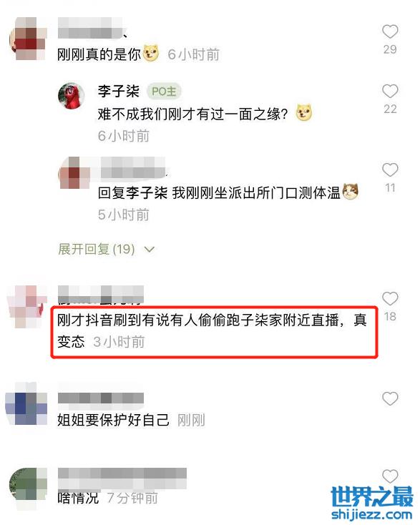
Task: Click the 世界之最 shijiezz.com watermark
Action: (x=372, y=503)
